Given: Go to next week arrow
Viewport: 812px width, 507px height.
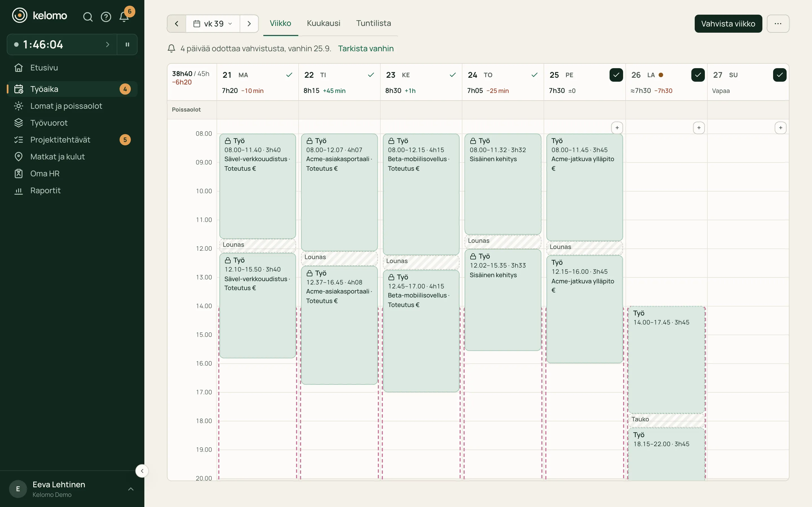Looking at the screenshot, I should 249,24.
